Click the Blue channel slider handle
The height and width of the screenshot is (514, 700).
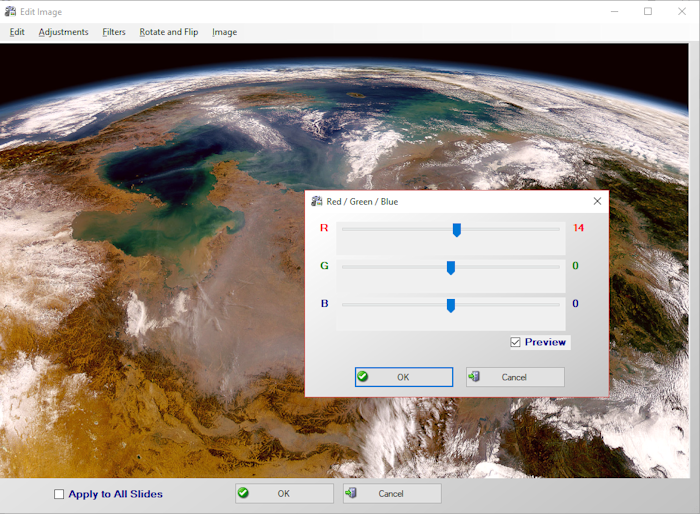click(x=451, y=305)
